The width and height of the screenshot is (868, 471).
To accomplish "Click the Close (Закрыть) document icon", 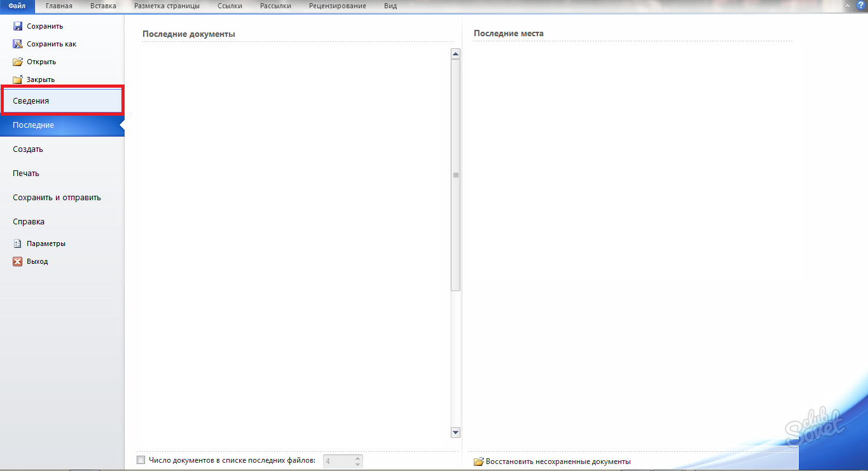I will [x=18, y=79].
